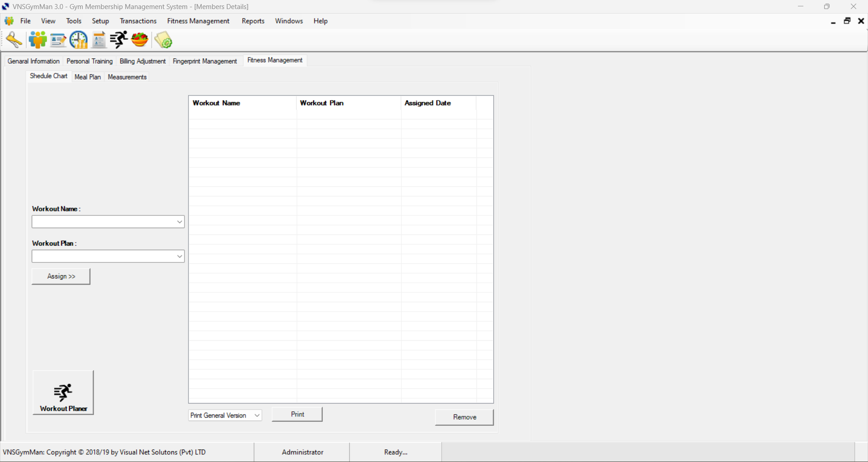868x462 pixels.
Task: Switch to Meal Plan sub-tab
Action: (x=88, y=77)
